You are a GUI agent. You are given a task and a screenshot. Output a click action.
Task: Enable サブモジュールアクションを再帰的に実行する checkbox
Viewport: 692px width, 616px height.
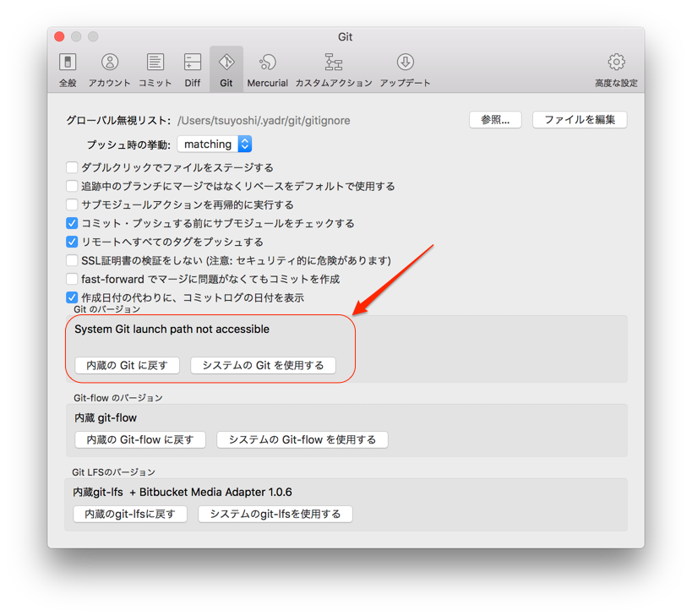(x=72, y=204)
